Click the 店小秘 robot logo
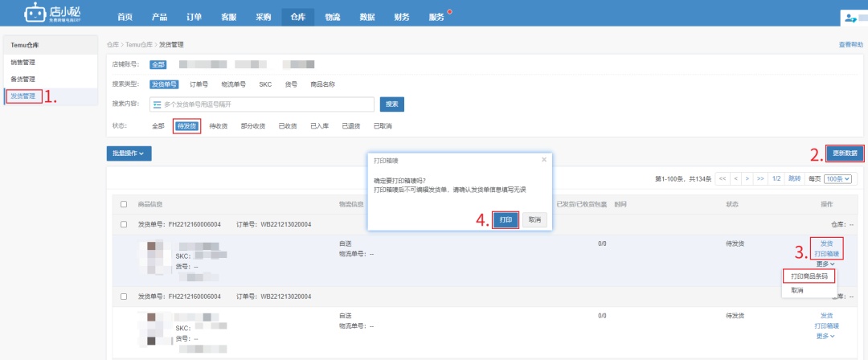This screenshot has width=868, height=360. pos(35,13)
